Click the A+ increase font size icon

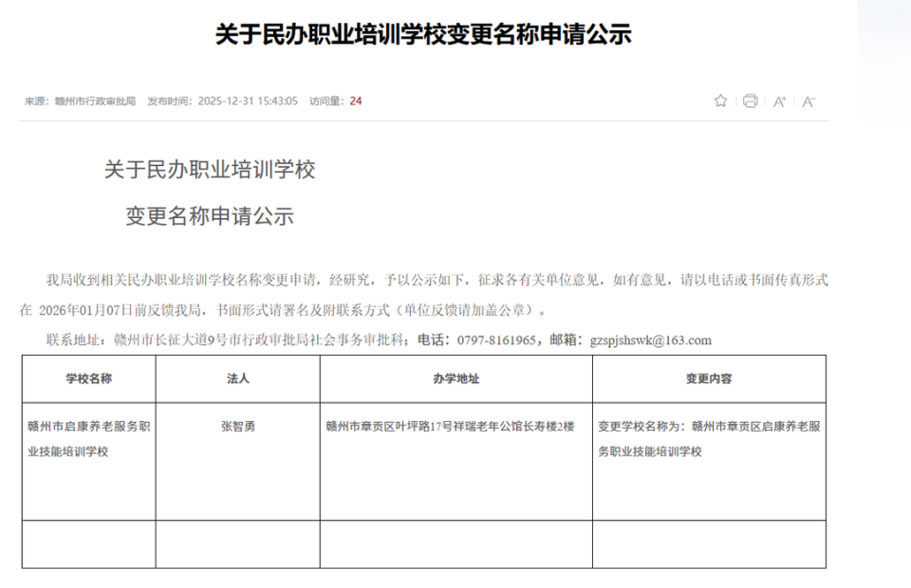point(780,101)
